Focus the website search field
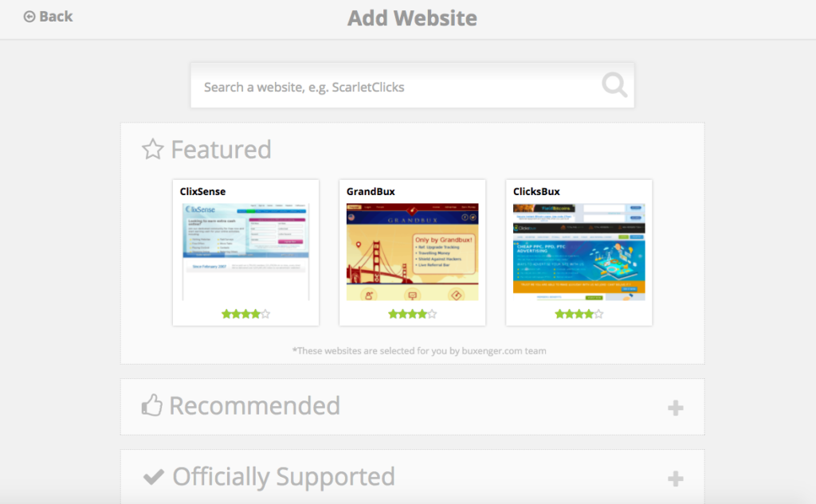 [412, 86]
